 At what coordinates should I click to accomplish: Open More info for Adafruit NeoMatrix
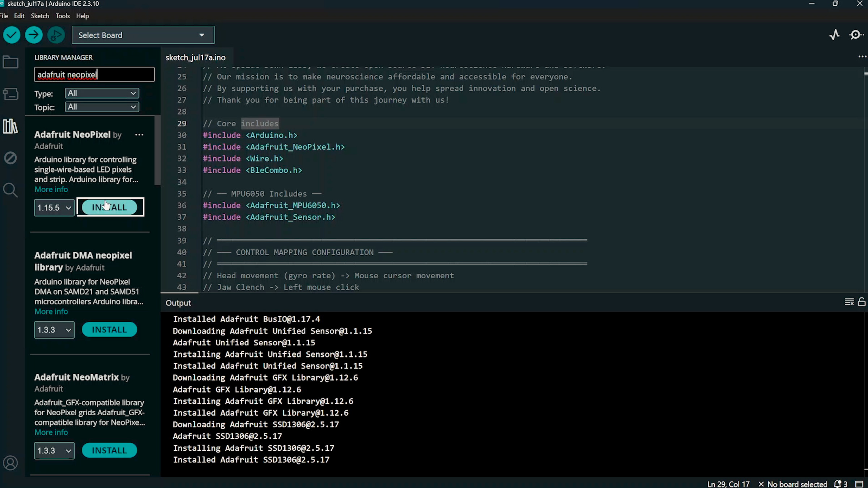51,432
